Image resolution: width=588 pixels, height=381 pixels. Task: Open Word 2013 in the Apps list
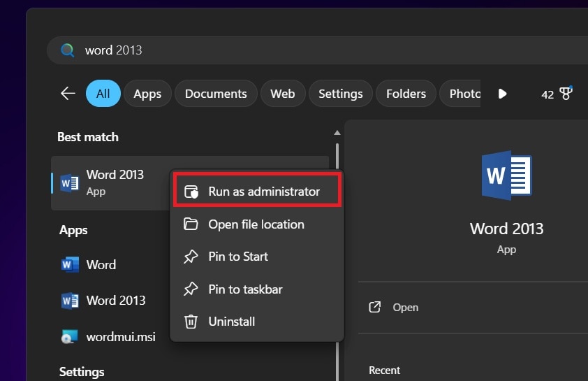tap(111, 301)
